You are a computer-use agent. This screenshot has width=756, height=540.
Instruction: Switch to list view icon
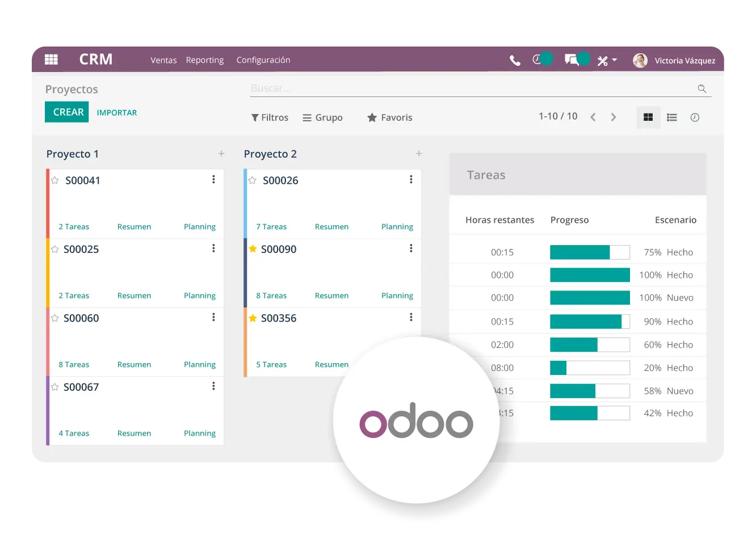(672, 117)
